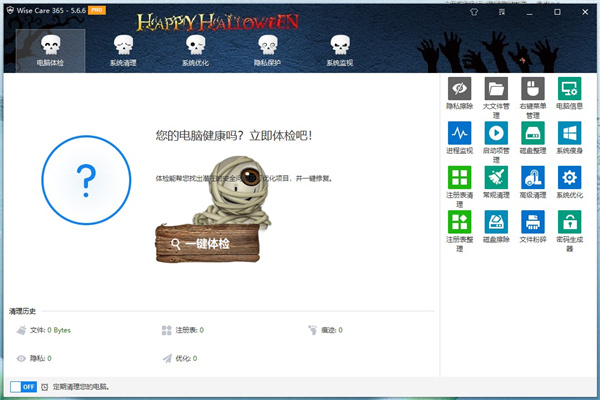Open the 电脑信息 computer info tool
600x400 pixels.
[569, 88]
